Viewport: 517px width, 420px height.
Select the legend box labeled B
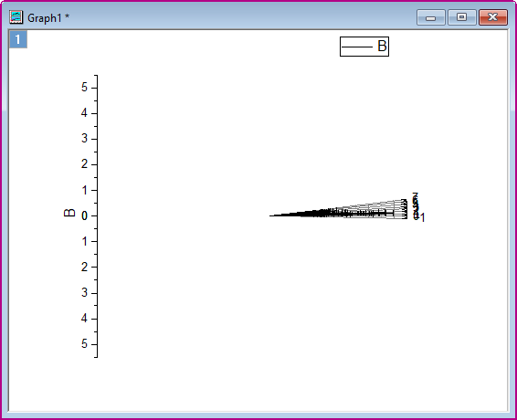tap(364, 47)
